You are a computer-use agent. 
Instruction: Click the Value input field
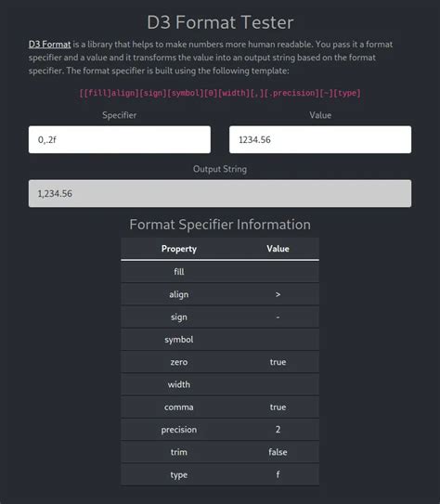pyautogui.click(x=320, y=139)
